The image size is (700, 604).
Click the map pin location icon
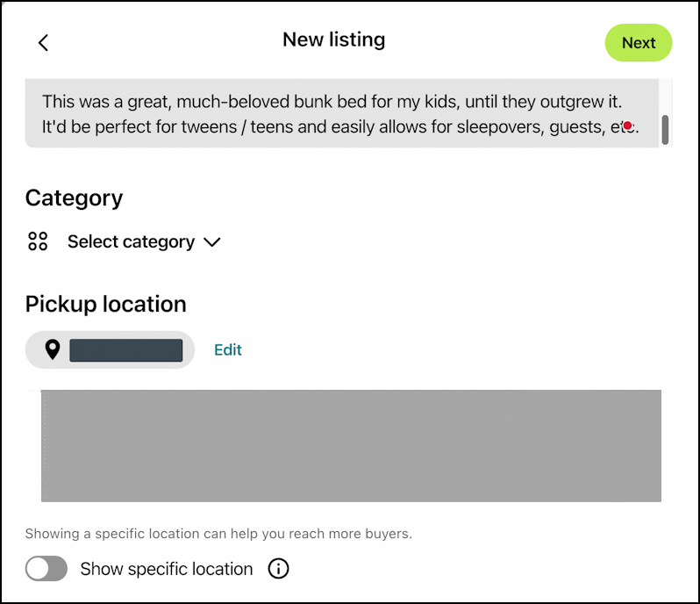[53, 349]
